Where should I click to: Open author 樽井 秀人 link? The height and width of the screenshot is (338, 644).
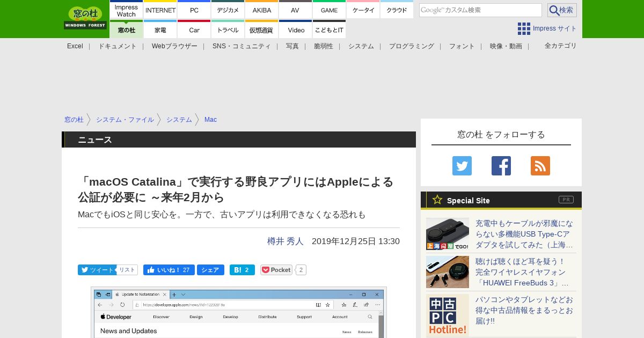pos(286,241)
